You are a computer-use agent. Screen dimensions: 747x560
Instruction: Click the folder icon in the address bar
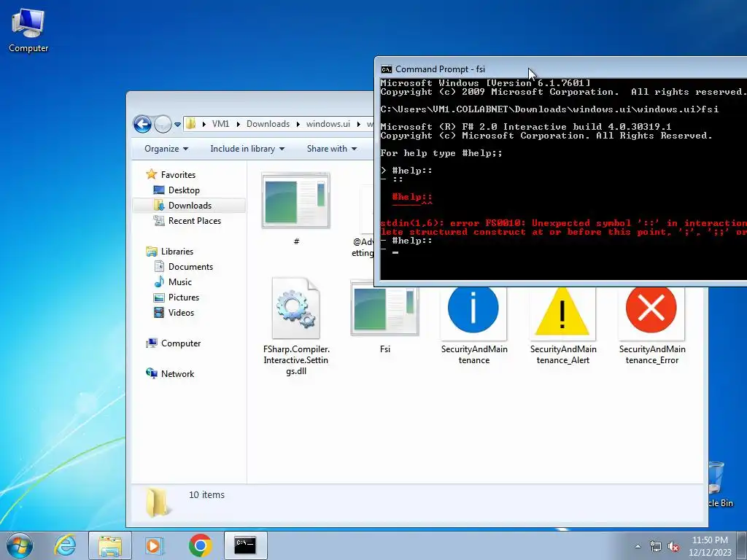click(x=190, y=124)
